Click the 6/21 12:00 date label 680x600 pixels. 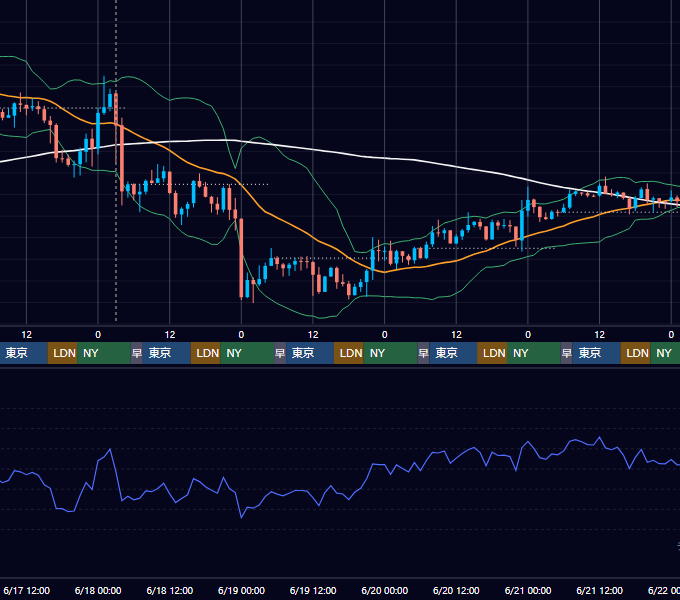599,590
